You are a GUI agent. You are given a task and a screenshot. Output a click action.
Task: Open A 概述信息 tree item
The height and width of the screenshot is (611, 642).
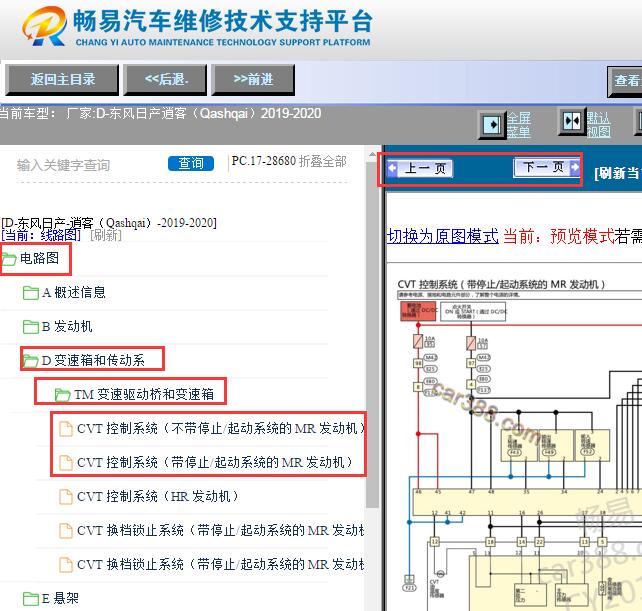click(x=74, y=292)
